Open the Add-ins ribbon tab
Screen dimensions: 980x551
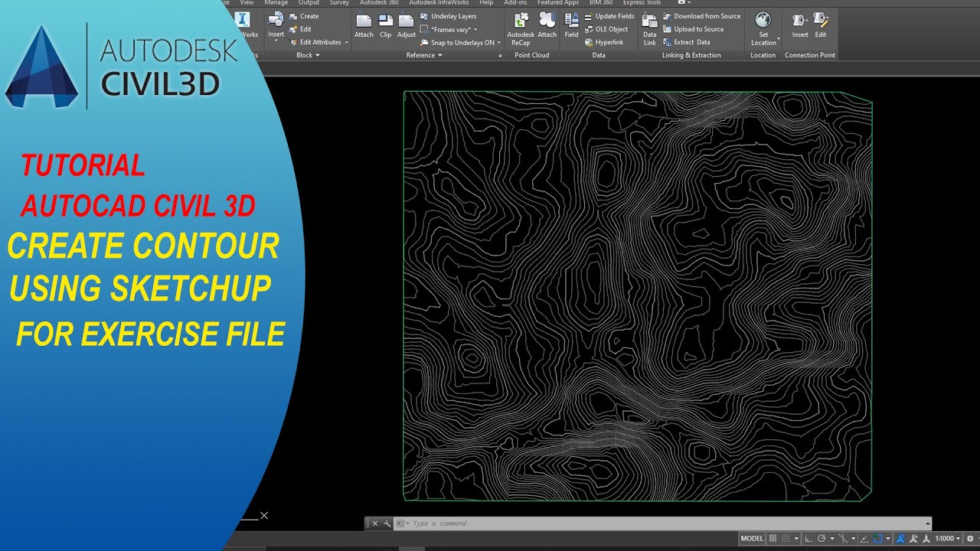click(x=515, y=3)
